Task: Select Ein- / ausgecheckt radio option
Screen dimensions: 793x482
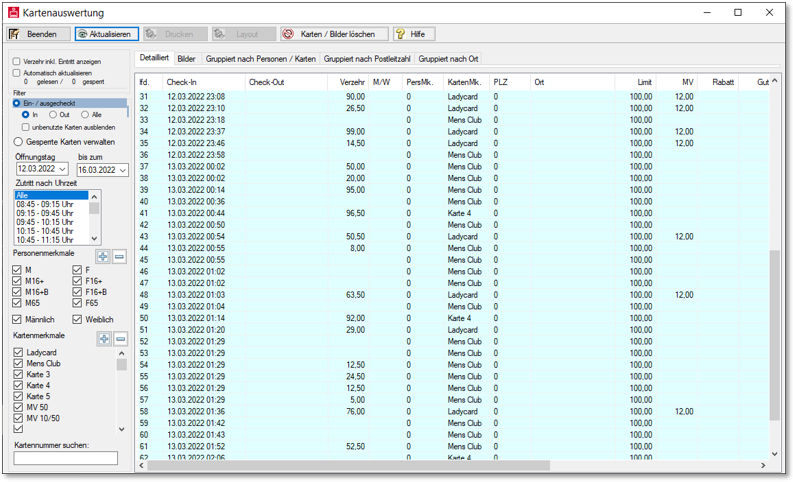Action: click(x=17, y=103)
